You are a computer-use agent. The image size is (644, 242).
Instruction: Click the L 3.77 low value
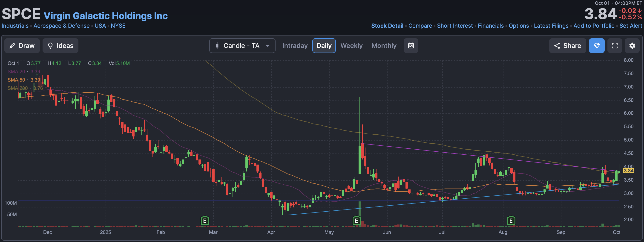pyautogui.click(x=75, y=63)
